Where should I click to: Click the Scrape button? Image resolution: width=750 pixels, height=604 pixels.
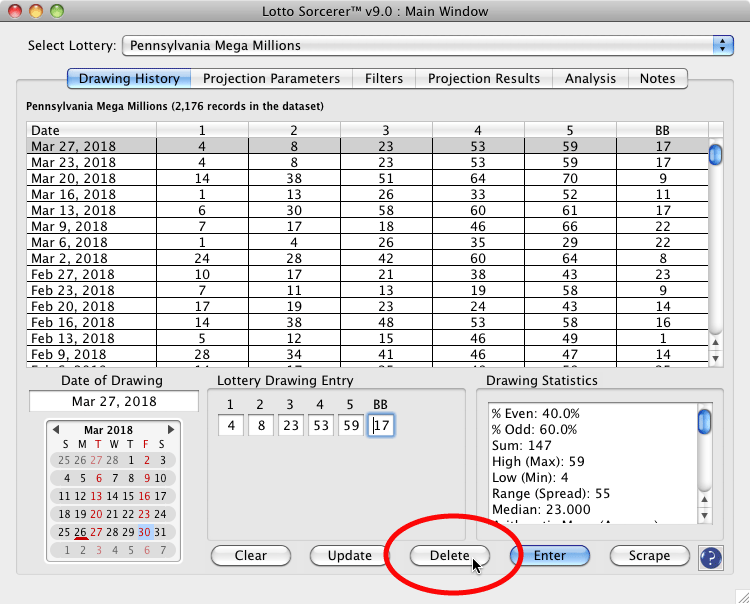650,555
